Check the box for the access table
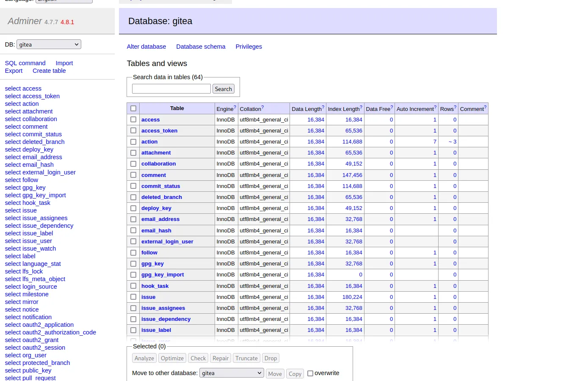Viewport: 588px width, 381px height. point(133,120)
